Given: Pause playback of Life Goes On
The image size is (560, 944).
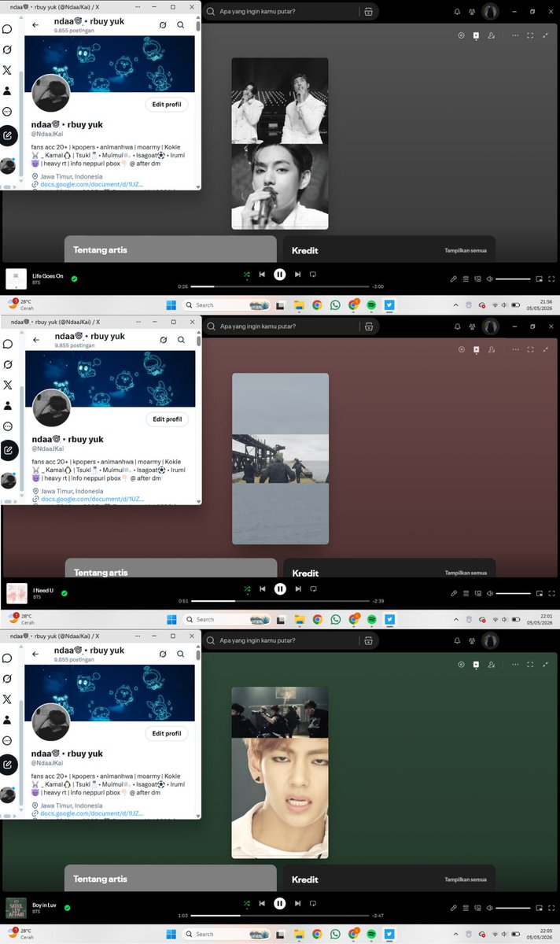Looking at the screenshot, I should 279,275.
